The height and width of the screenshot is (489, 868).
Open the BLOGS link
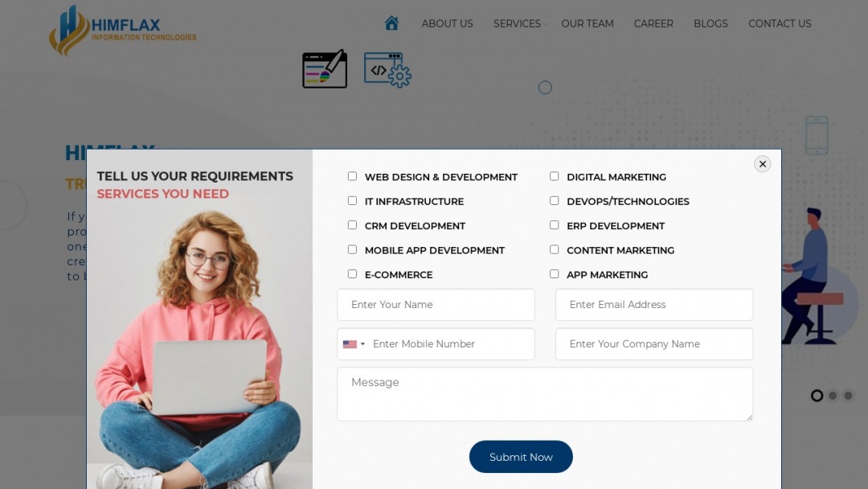point(710,23)
